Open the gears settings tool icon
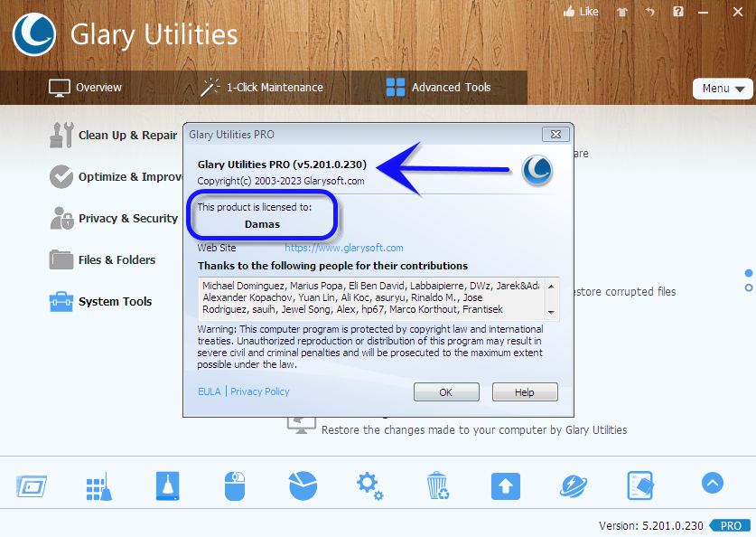 tap(370, 485)
